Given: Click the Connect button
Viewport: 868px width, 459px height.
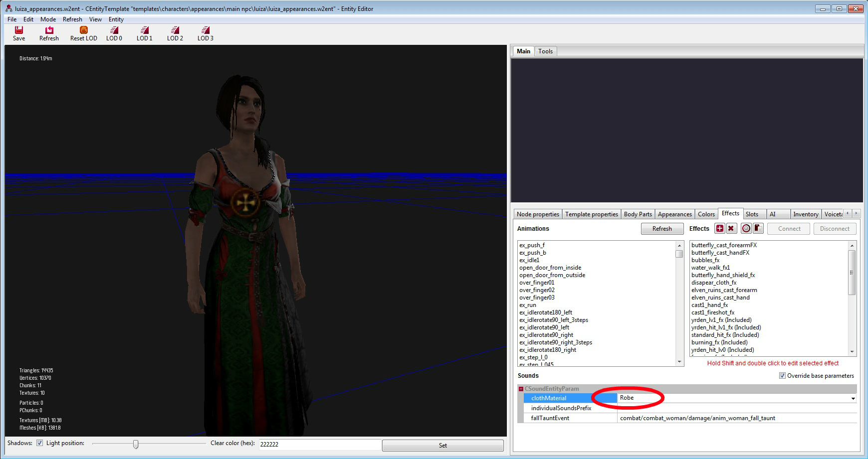Looking at the screenshot, I should [789, 229].
